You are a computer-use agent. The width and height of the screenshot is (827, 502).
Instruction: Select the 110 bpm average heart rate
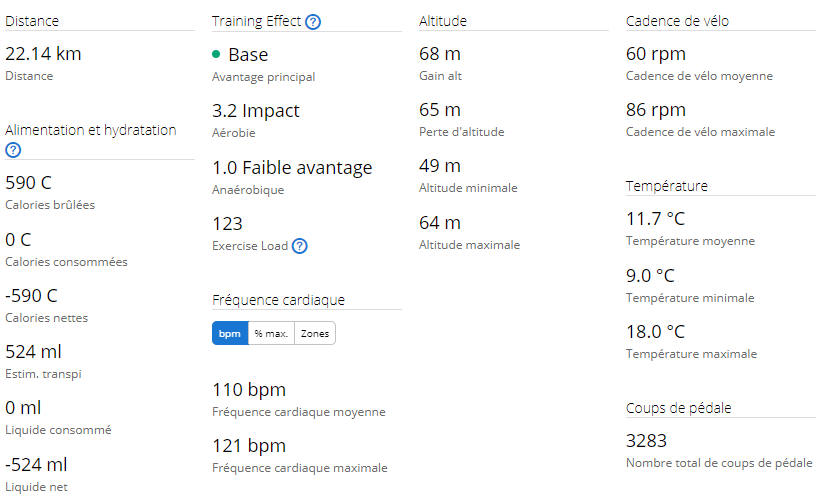[249, 390]
